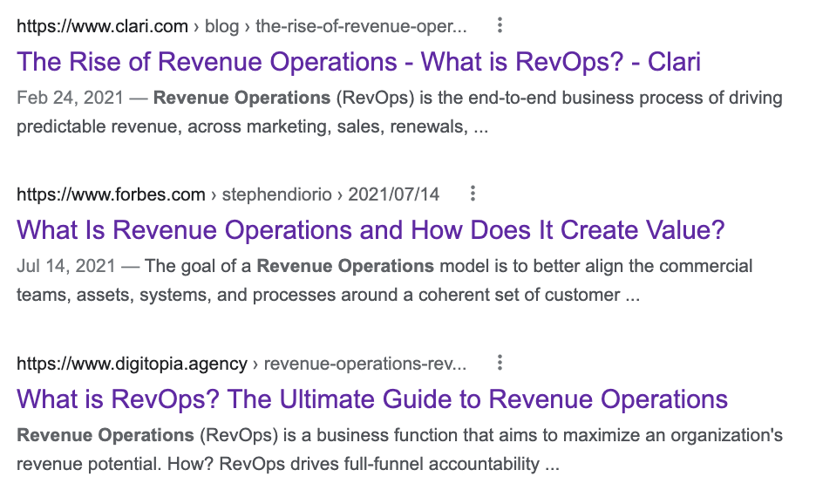816x504 pixels.
Task: Click the dots icon following revenue-operations-rev breadcrumb
Action: point(499,363)
